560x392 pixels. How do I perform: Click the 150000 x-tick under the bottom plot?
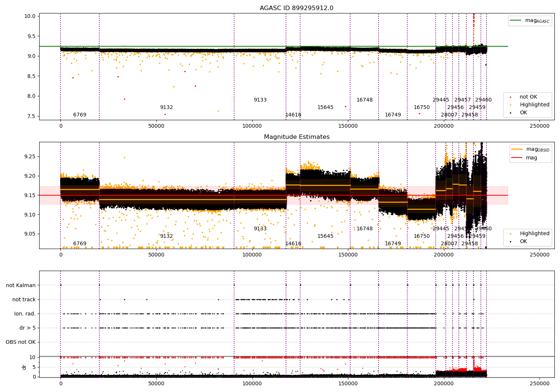pos(348,384)
